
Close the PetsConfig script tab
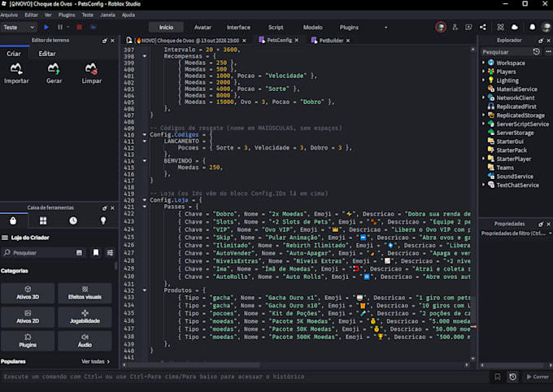(x=297, y=41)
